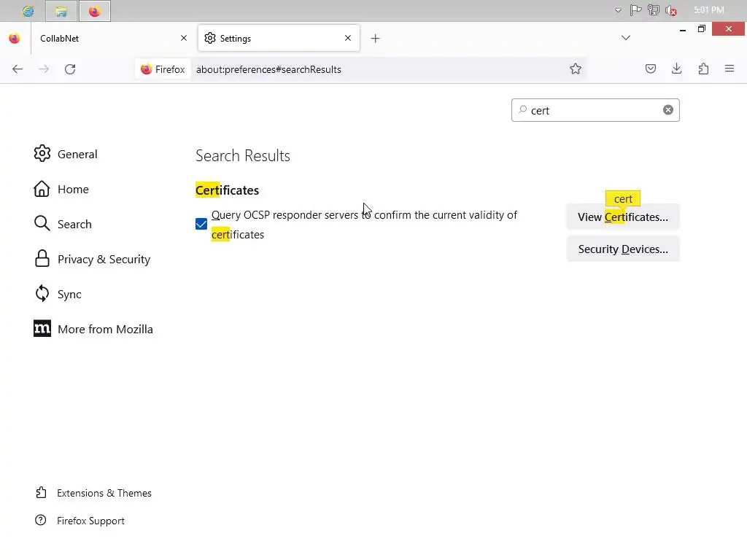The width and height of the screenshot is (747, 560).
Task: Uncheck Query OCSP responder servers checkbox
Action: (x=201, y=225)
